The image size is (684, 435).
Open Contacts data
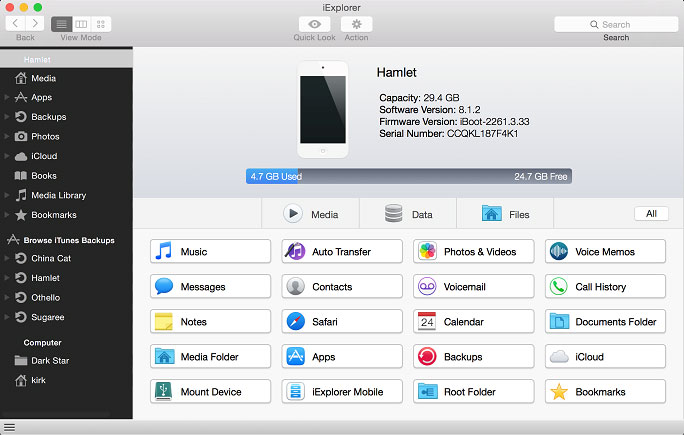pyautogui.click(x=342, y=286)
